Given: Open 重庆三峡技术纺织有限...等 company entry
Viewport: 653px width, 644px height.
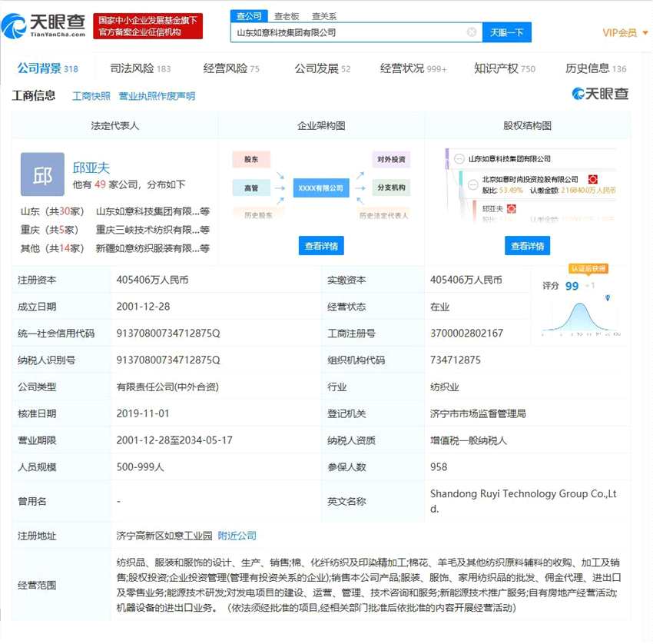Looking at the screenshot, I should pyautogui.click(x=152, y=230).
